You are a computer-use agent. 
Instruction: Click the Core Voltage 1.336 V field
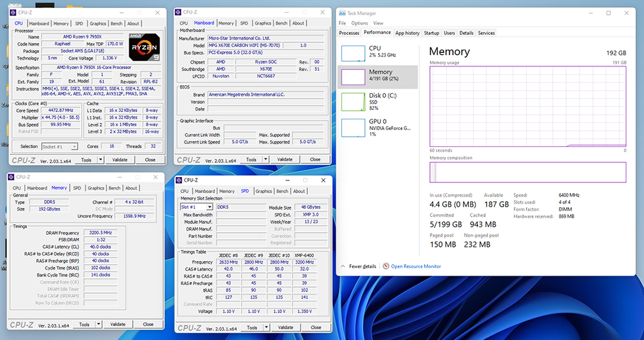point(109,58)
